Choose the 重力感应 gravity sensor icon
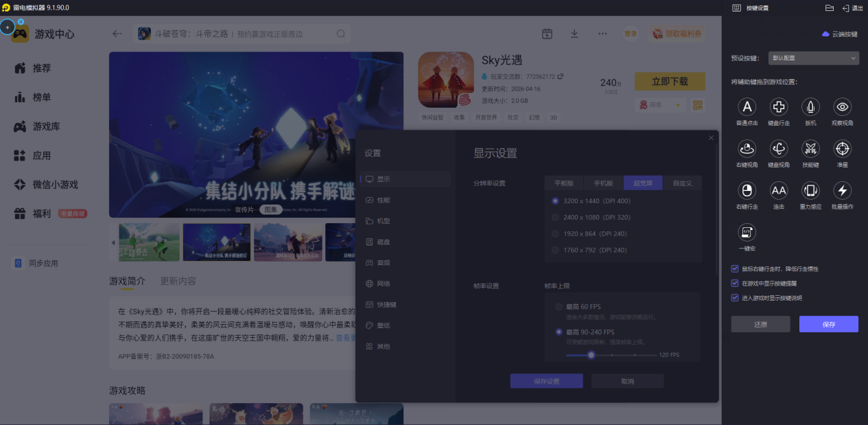This screenshot has width=868, height=425. coord(811,190)
